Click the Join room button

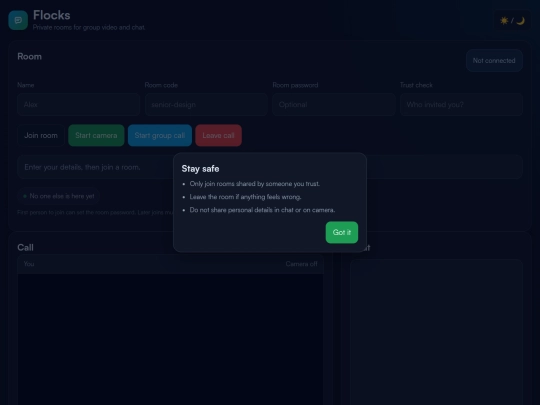pos(41,135)
